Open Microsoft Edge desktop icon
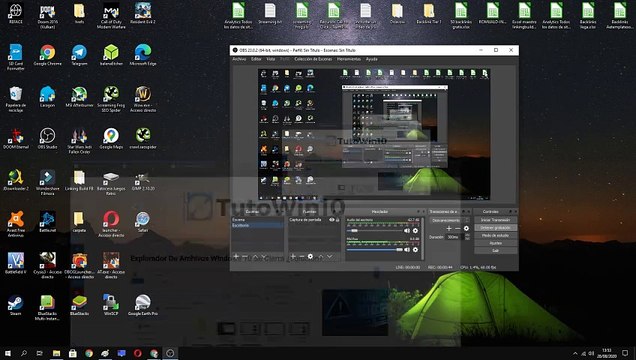This screenshot has height=360, width=636. [143, 55]
